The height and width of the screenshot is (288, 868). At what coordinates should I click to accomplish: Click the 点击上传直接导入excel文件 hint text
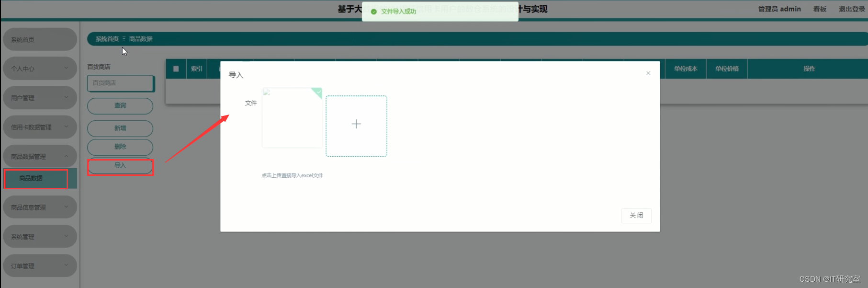(292, 175)
